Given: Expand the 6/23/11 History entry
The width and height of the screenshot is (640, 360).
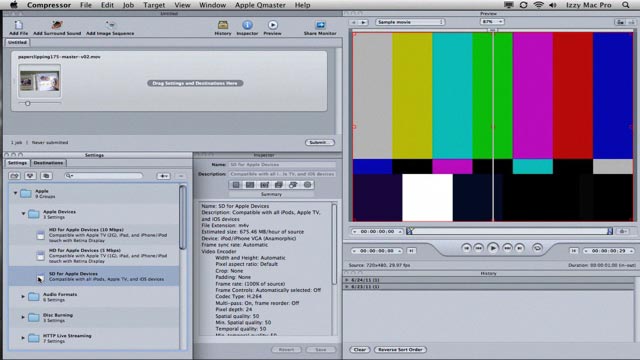Looking at the screenshot, I should pyautogui.click(x=347, y=287).
